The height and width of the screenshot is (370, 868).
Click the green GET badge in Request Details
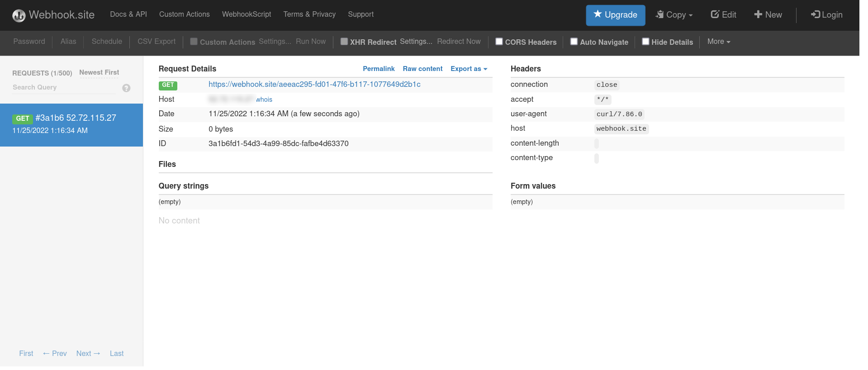[x=168, y=85]
